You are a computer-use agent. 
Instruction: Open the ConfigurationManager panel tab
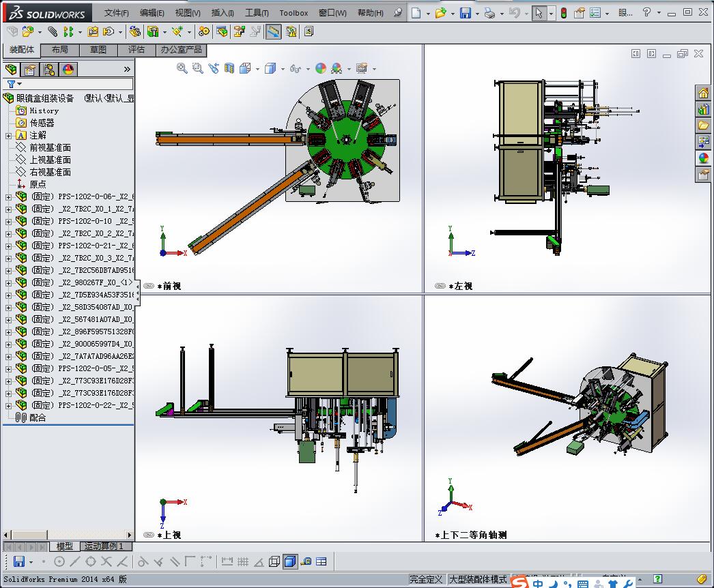[x=49, y=70]
